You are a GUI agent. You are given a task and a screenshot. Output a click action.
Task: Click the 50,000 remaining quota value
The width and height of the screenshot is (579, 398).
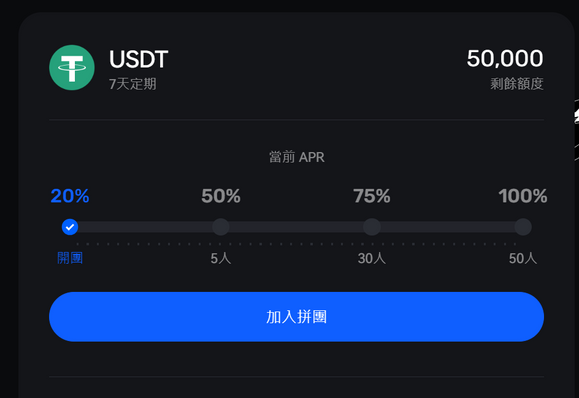(x=505, y=58)
